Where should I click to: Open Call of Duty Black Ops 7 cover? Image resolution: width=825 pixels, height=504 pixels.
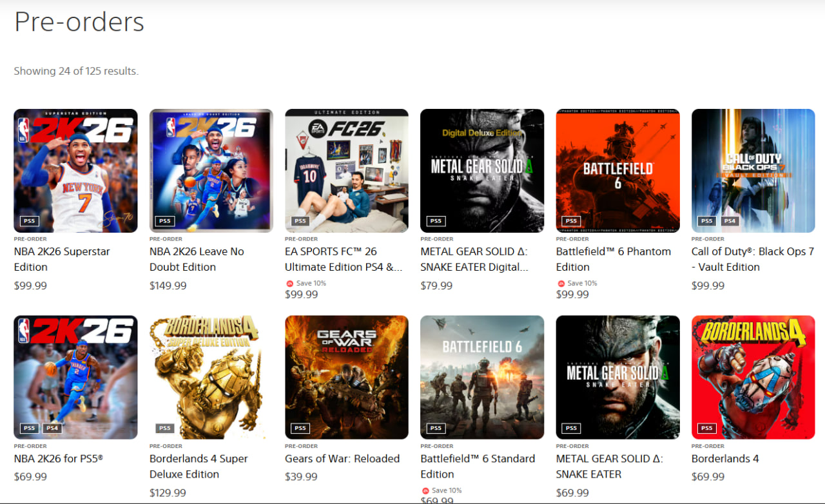click(x=753, y=171)
